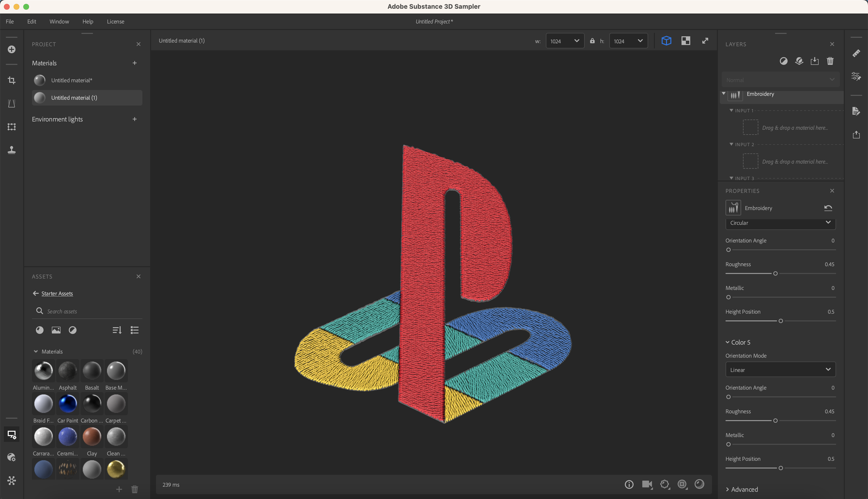Click the Color 5 Metallic slider handle
Screen dimensions: 868x499
[x=728, y=445]
